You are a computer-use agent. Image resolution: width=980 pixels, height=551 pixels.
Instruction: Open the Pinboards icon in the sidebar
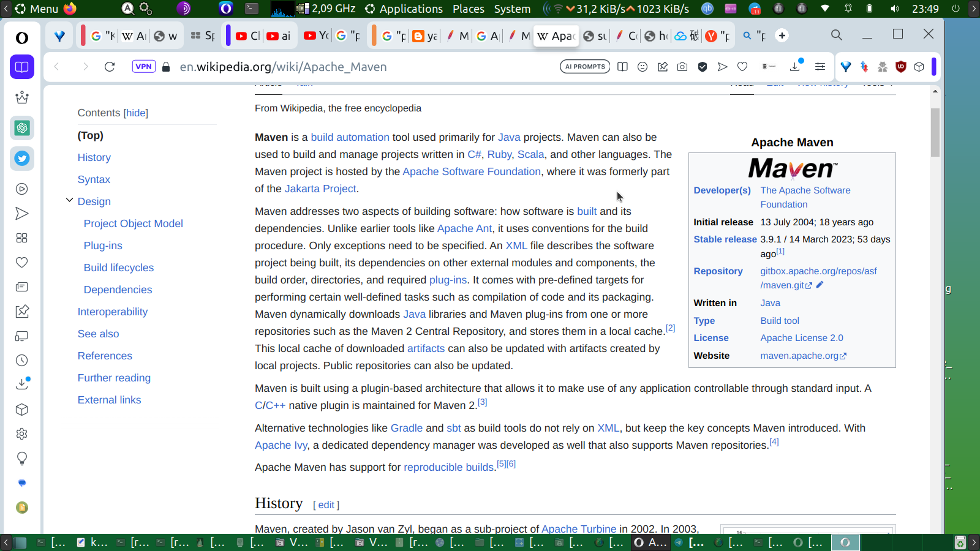(x=22, y=312)
